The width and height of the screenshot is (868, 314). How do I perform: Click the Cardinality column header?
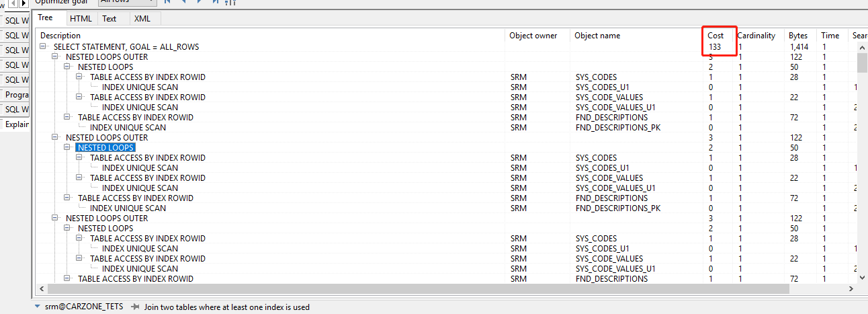point(756,36)
